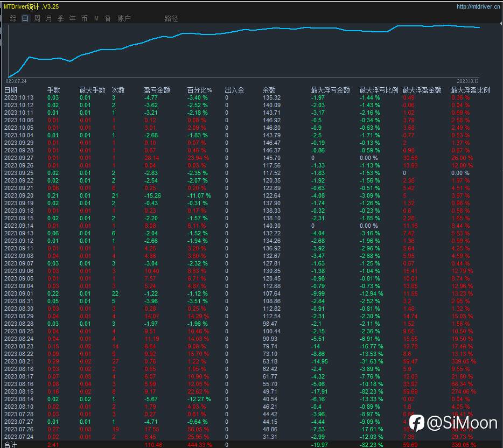Viewport: 503px width, 448px height.
Task: Select the 年 yearly tab
Action: (x=73, y=18)
